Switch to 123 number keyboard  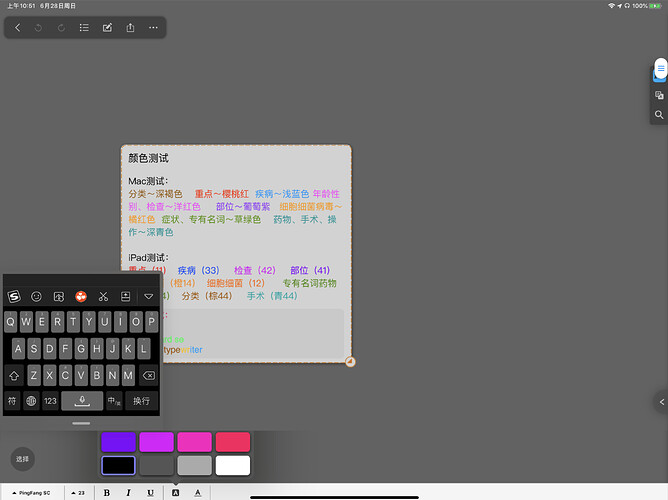[x=50, y=401]
